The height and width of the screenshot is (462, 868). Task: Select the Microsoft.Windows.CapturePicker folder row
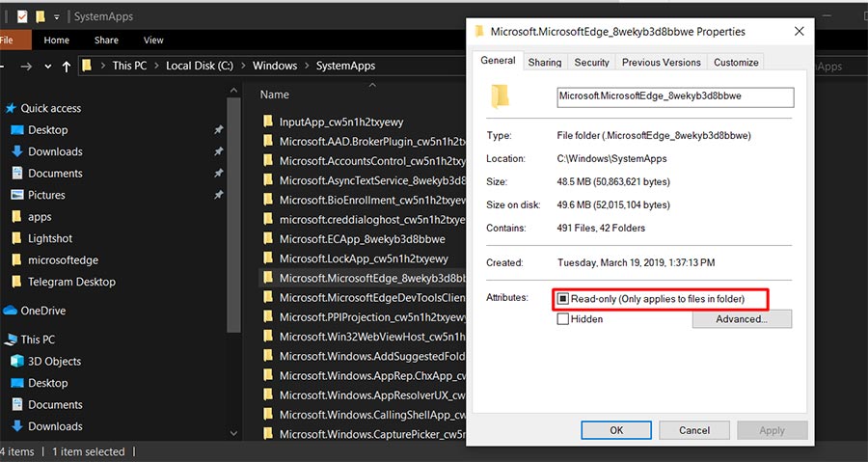click(363, 434)
